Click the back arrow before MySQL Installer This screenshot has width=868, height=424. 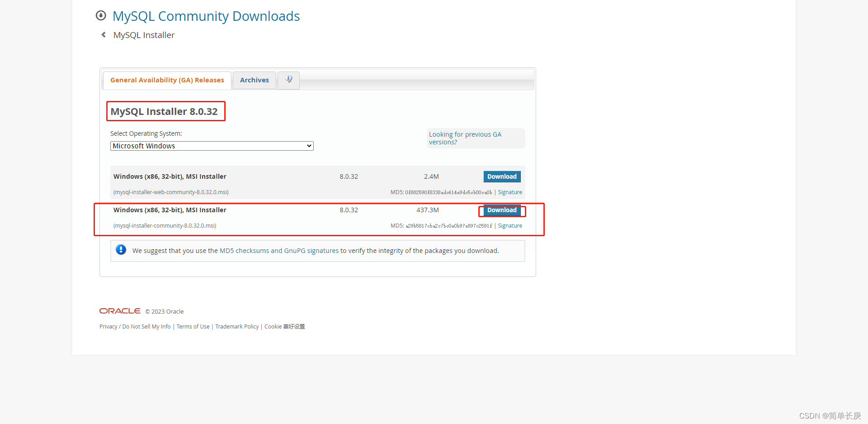click(104, 35)
